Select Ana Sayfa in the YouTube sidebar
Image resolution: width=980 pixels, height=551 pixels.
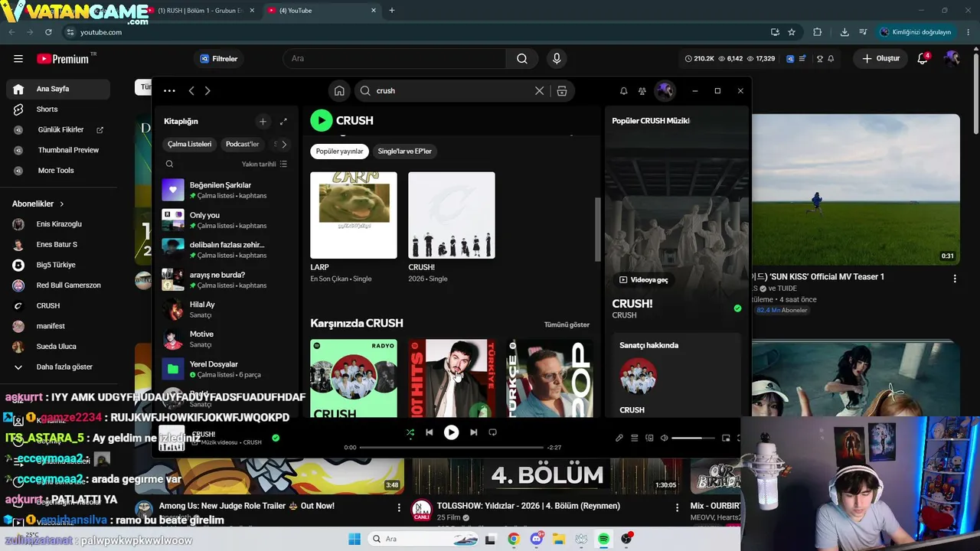[x=58, y=89]
